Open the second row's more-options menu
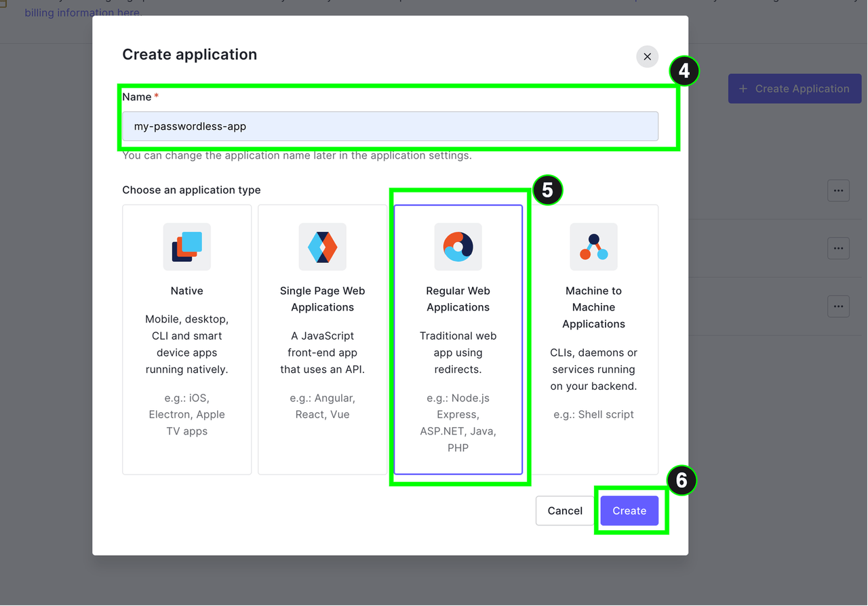The width and height of the screenshot is (868, 606). pyautogui.click(x=838, y=248)
